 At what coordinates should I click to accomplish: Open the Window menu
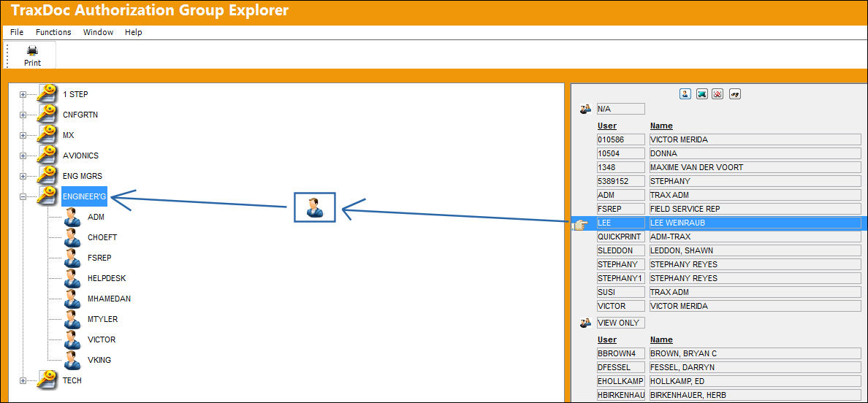99,32
